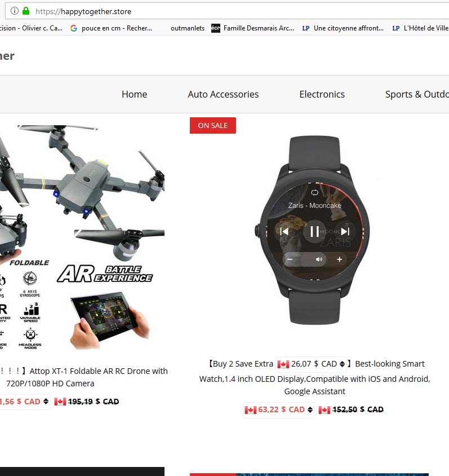Open the Auto Accessories category
Viewport: 449px width, 476px height.
coord(223,94)
